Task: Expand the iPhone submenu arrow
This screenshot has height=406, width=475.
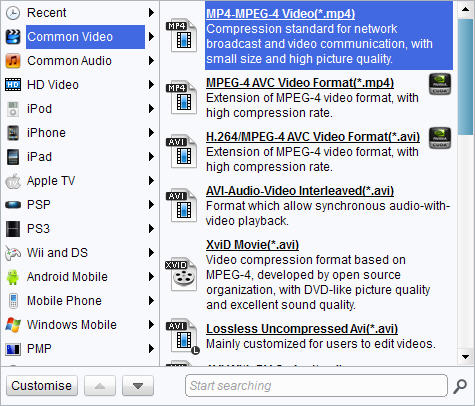Action: pos(151,133)
